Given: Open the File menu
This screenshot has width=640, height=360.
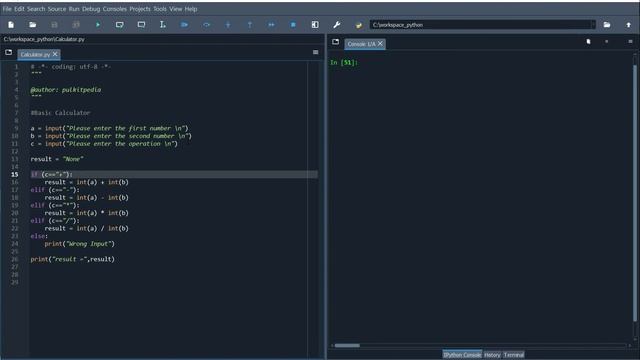Looking at the screenshot, I should click(x=7, y=9).
